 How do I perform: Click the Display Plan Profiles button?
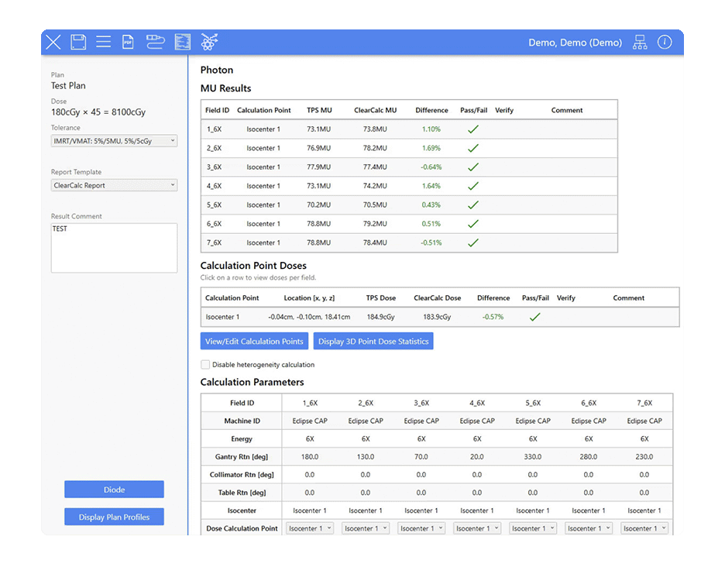pyautogui.click(x=114, y=517)
